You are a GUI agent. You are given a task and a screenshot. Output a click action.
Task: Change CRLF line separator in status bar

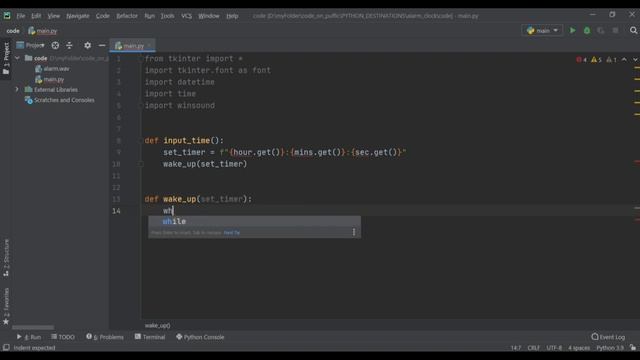coord(533,348)
